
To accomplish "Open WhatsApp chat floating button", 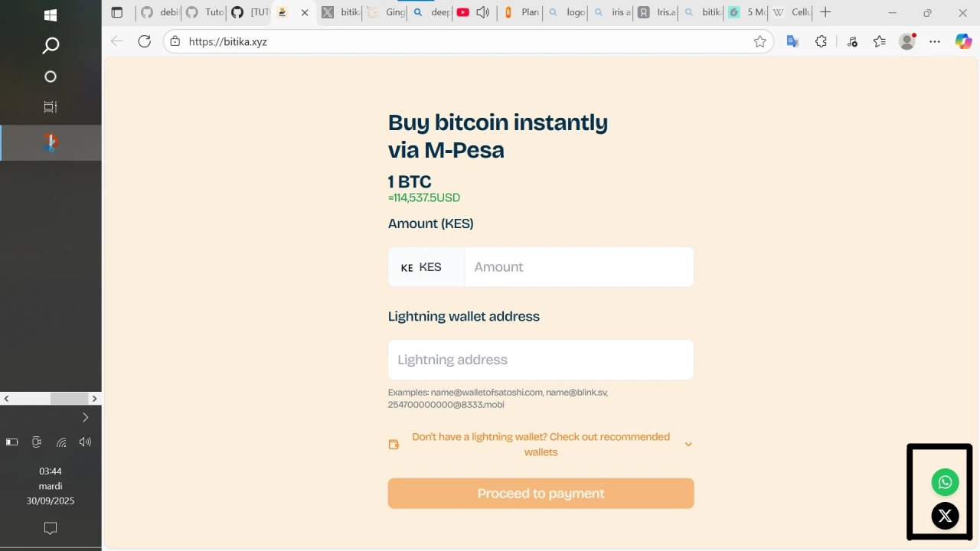I will pyautogui.click(x=945, y=482).
